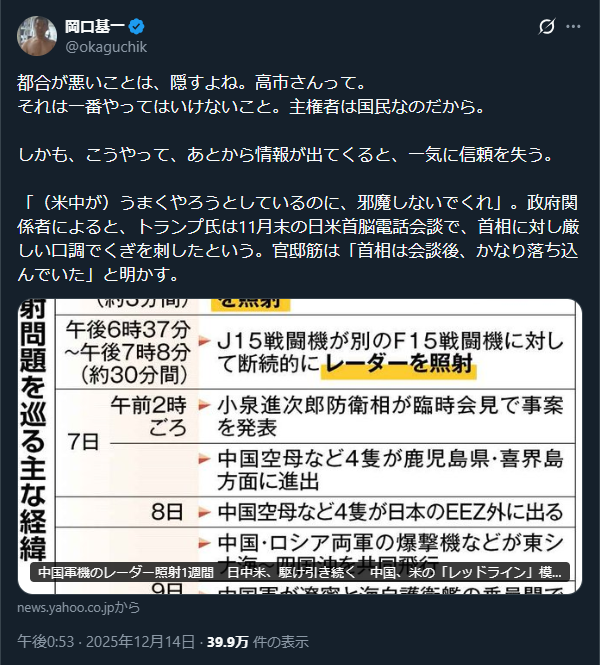Screen dimensions: 600x665
Task: Open the Yahoo news card image
Action: [300, 446]
